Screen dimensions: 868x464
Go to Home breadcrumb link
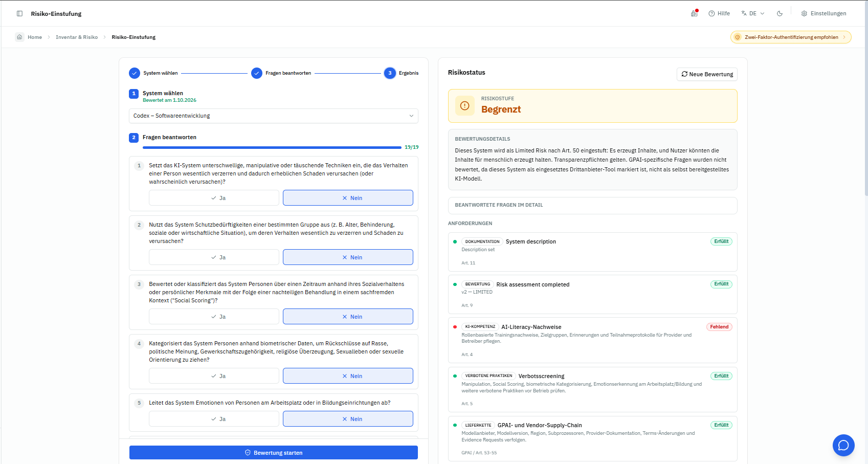point(35,37)
